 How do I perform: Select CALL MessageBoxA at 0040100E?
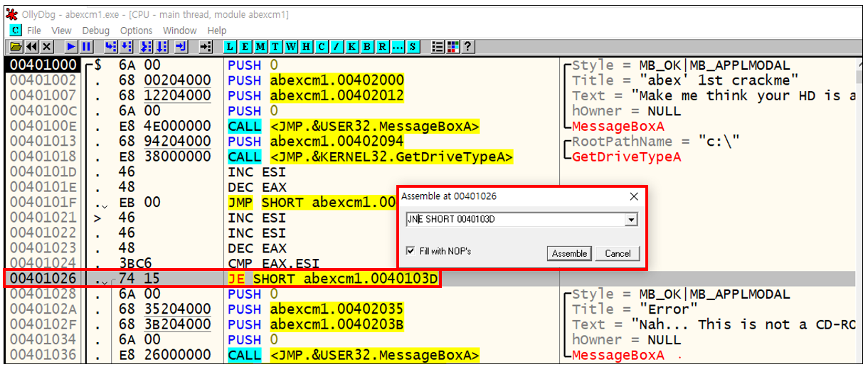[x=354, y=126]
